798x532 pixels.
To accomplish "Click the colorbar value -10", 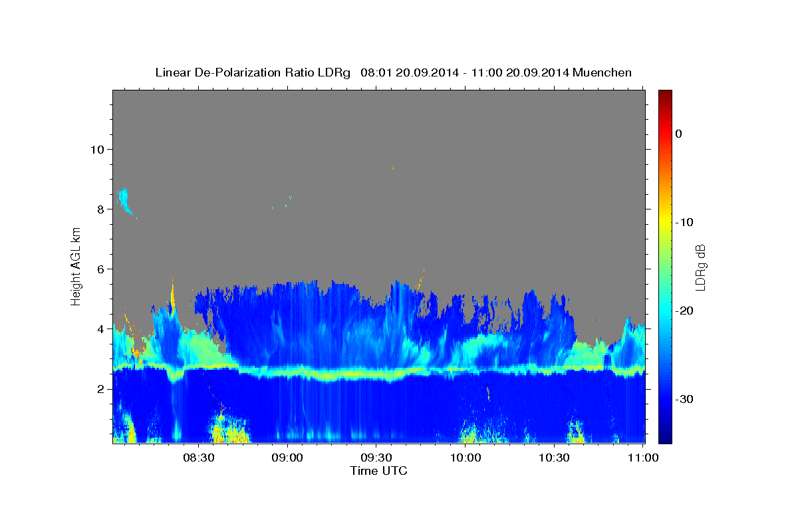I will (x=685, y=222).
